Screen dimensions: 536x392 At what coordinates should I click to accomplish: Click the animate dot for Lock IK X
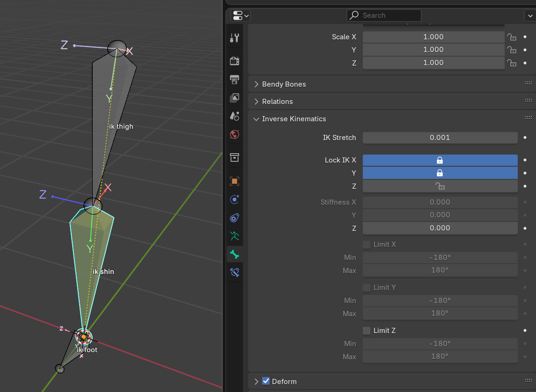pos(525,160)
